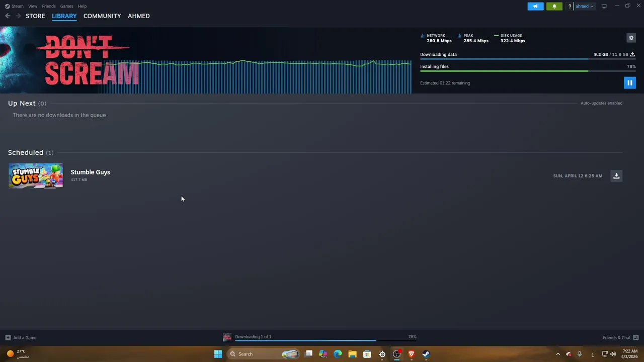The image size is (644, 362).
Task: Click the question mark help icon
Action: [570, 7]
